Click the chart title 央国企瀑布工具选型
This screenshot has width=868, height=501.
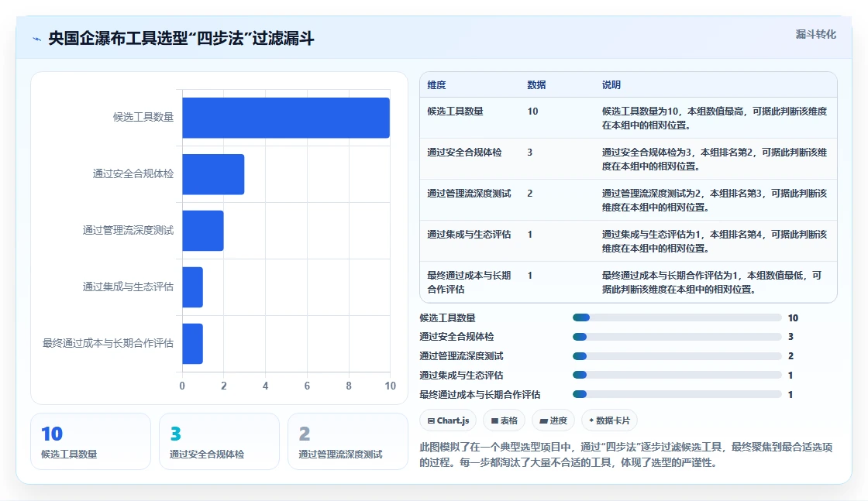click(181, 38)
